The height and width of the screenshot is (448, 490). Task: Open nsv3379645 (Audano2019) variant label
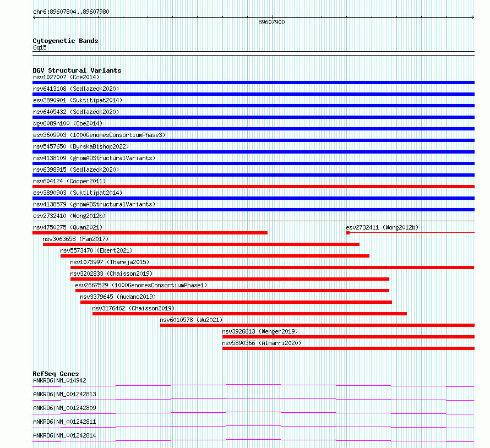pyautogui.click(x=118, y=297)
